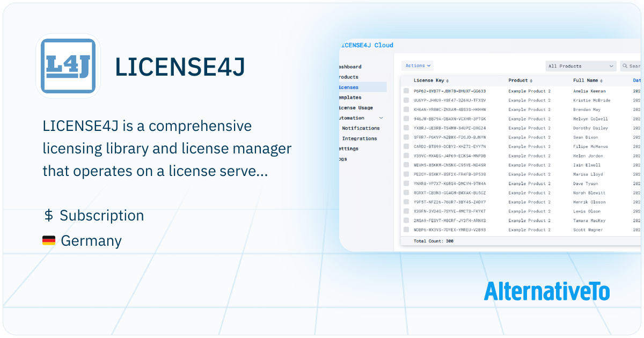Viewport: 644px width, 338px height.
Task: Click the name Marisa Lloyd
Action: click(588, 174)
